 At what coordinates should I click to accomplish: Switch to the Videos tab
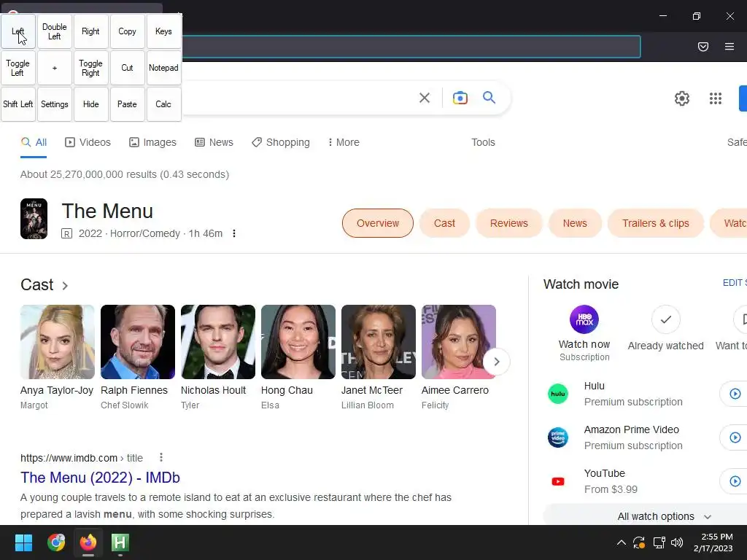(x=88, y=142)
